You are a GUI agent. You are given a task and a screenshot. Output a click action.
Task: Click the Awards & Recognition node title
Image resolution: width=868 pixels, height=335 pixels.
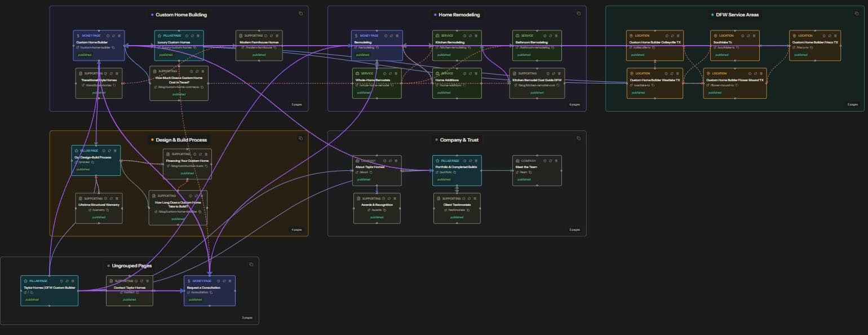coord(377,205)
